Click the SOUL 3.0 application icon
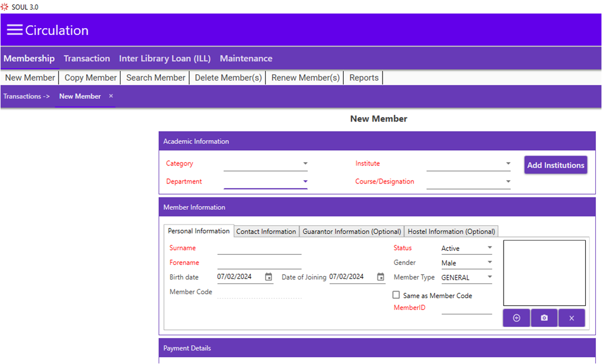The image size is (602, 364). (5, 7)
